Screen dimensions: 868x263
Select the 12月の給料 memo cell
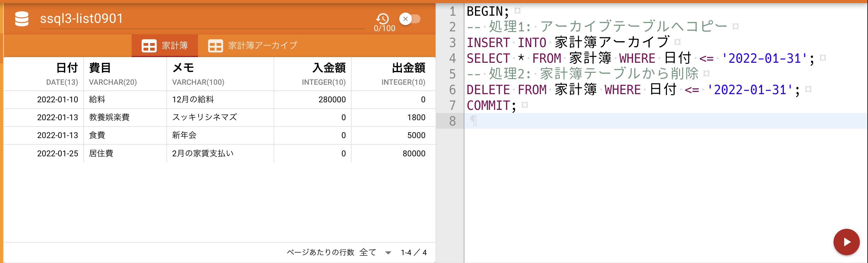click(220, 99)
